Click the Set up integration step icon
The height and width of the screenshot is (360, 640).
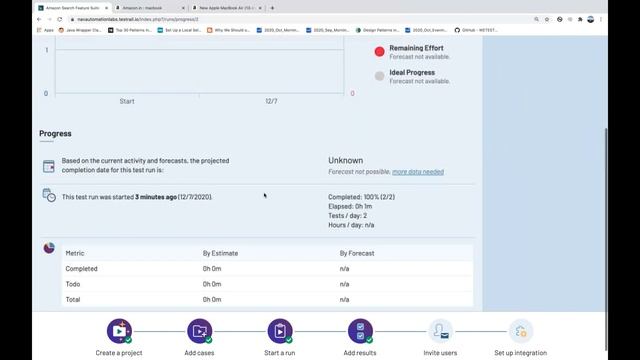coord(521,331)
